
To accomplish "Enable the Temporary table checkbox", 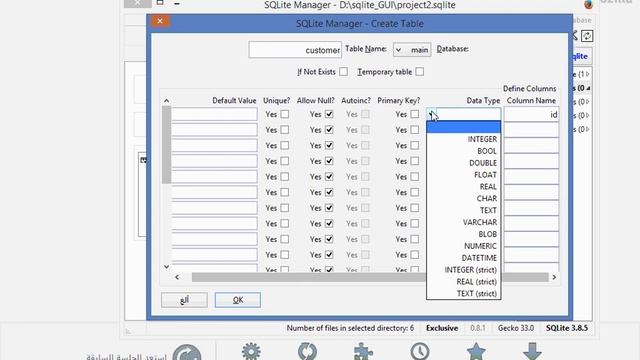I will [x=420, y=72].
